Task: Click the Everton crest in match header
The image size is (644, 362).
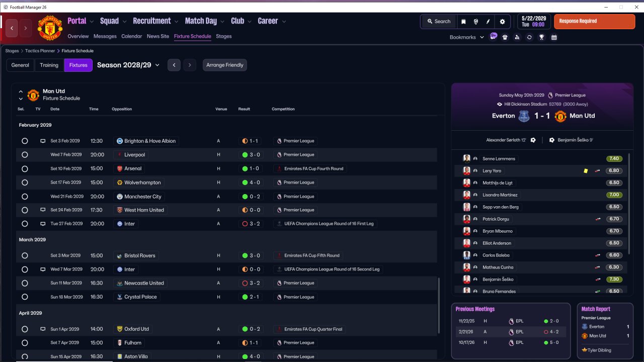Action: 523,116
